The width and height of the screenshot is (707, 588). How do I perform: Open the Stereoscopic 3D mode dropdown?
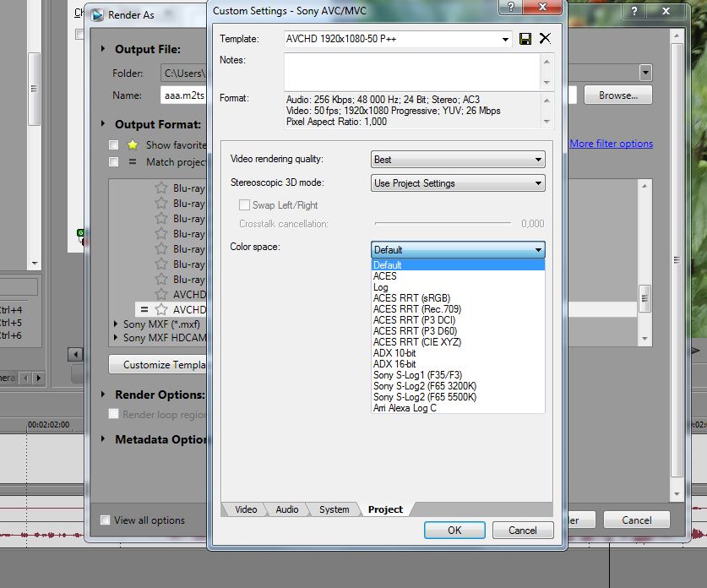(x=458, y=183)
